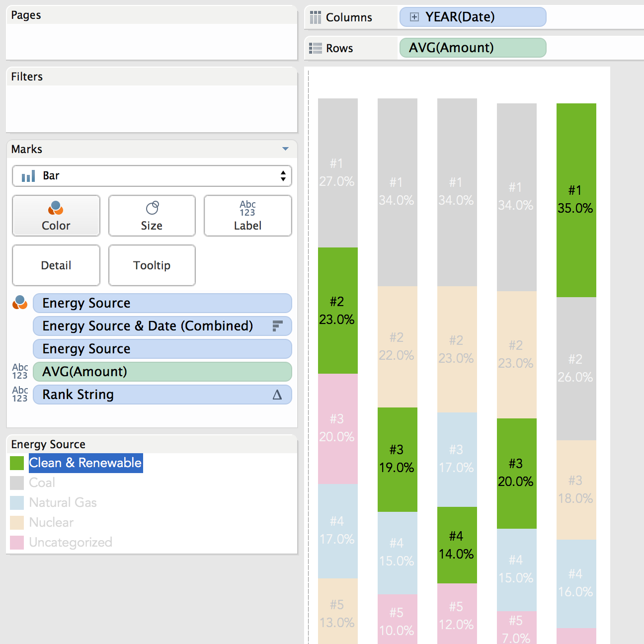The height and width of the screenshot is (644, 644).
Task: Click the Label Abc 123 icon
Action: click(x=247, y=208)
